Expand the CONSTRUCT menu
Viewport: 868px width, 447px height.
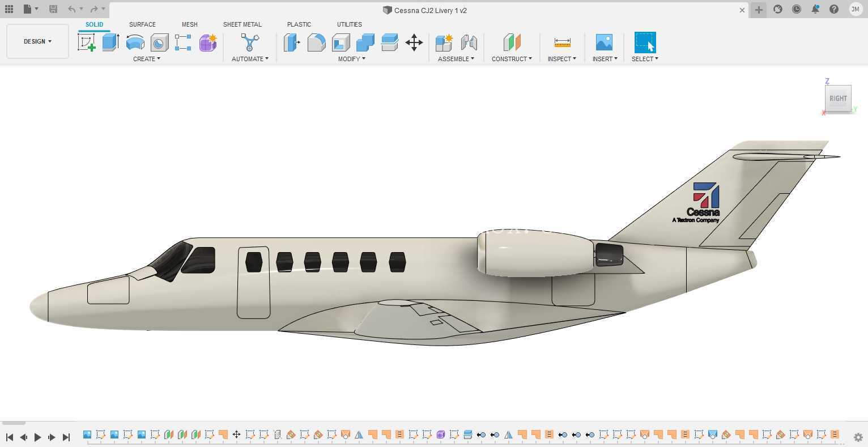tap(512, 59)
